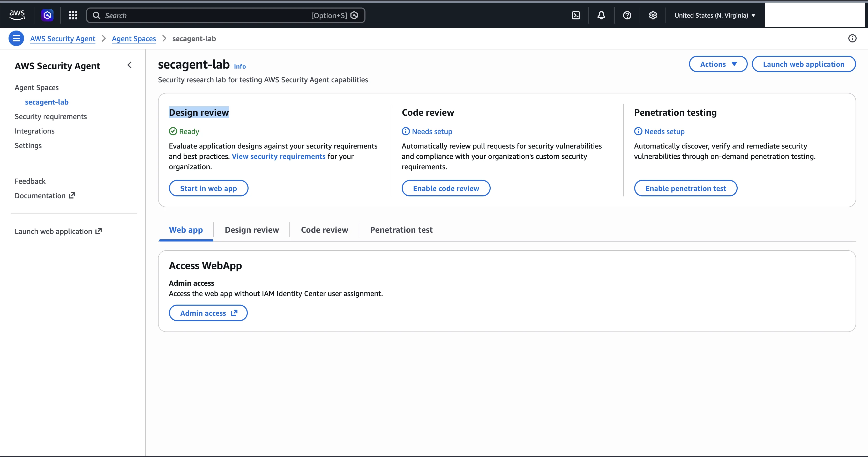Screen dimensions: 868x457
Task: Open View security requirements link
Action: click(278, 156)
